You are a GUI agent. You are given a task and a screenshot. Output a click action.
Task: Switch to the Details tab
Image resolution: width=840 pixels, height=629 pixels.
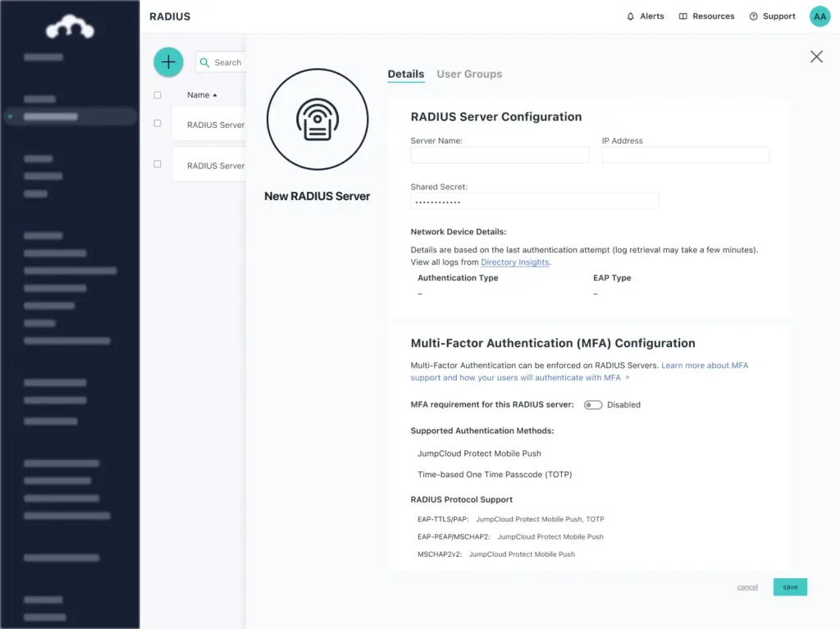[405, 75]
